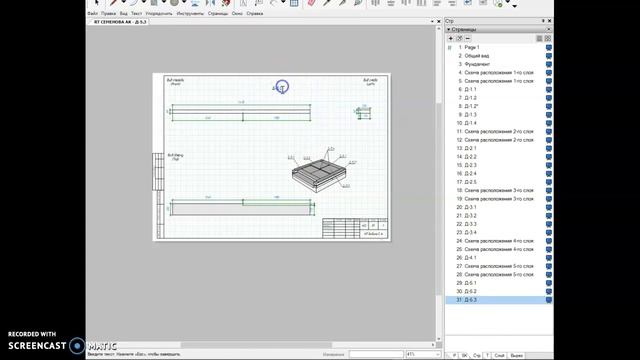
Task: Pin the Стр tray panel
Action: pyautogui.click(x=543, y=21)
